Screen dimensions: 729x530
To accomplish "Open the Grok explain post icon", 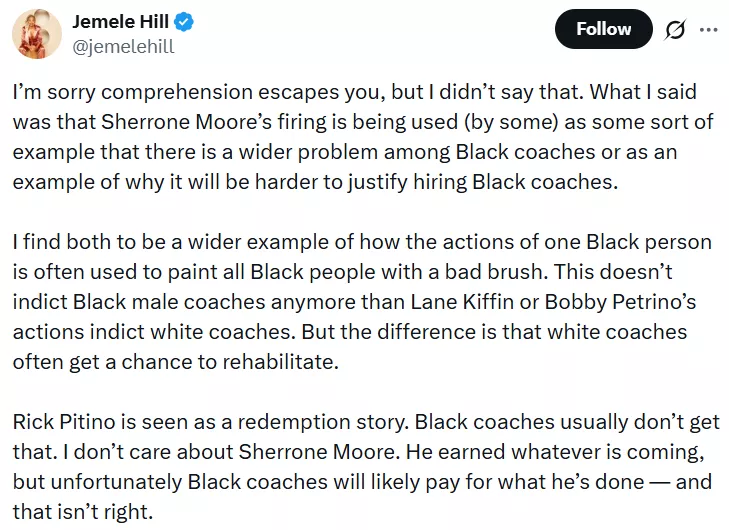I will pyautogui.click(x=675, y=30).
